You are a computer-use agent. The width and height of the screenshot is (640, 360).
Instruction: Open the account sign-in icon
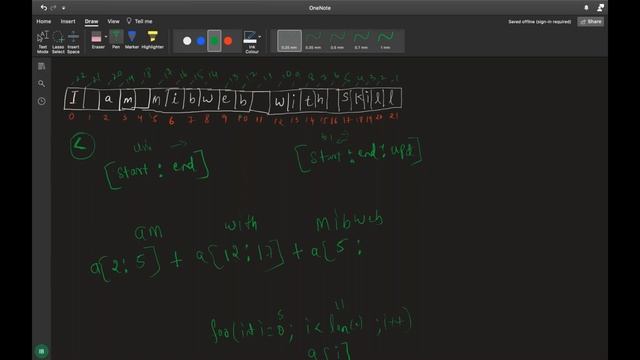pos(600,8)
